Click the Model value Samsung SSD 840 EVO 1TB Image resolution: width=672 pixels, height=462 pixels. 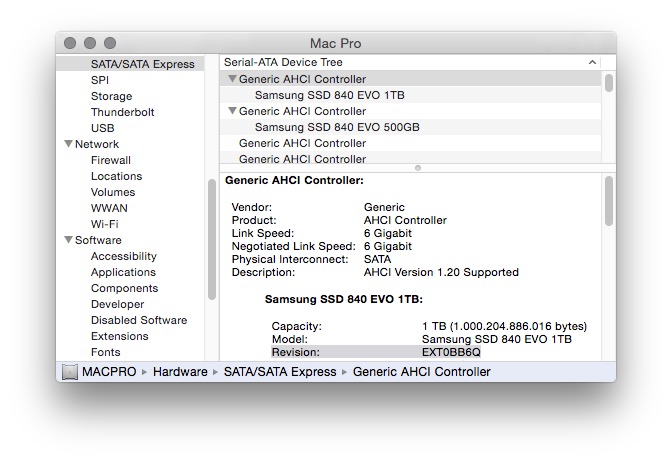pos(497,339)
